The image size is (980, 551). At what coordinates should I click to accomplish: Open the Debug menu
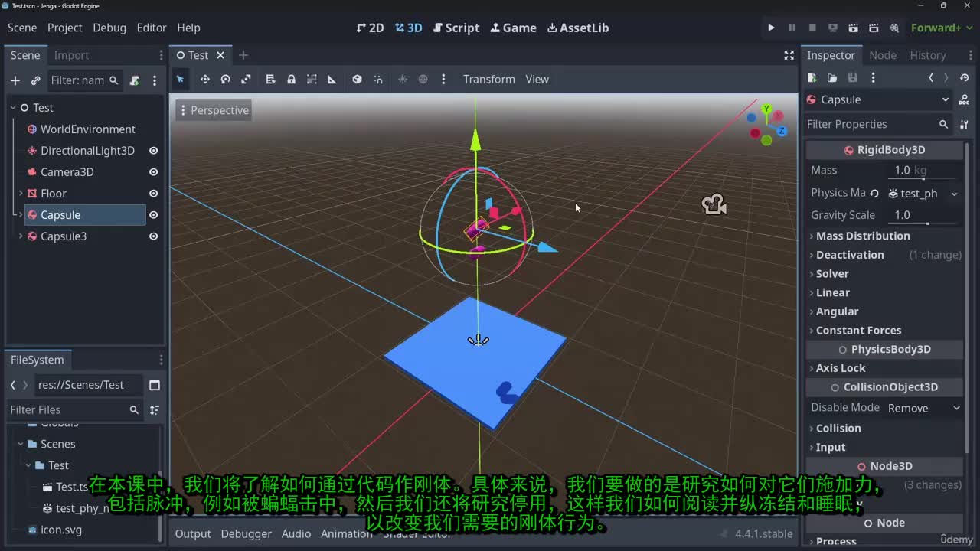click(x=109, y=28)
